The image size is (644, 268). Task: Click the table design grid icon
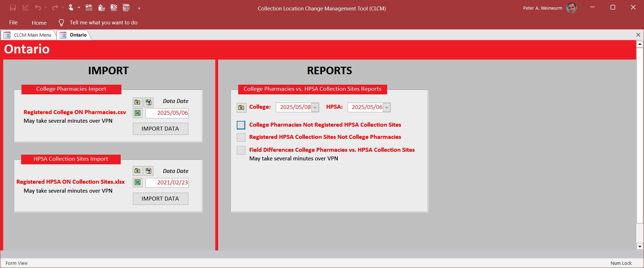(x=126, y=8)
